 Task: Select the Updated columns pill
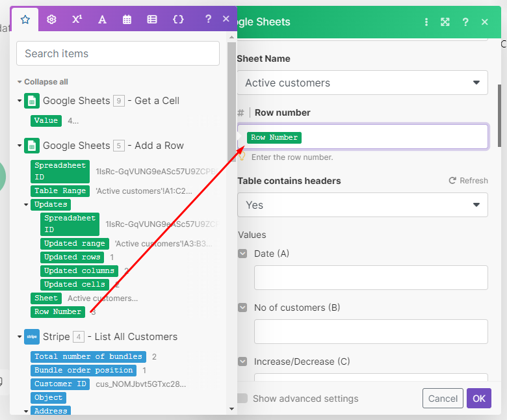point(79,271)
